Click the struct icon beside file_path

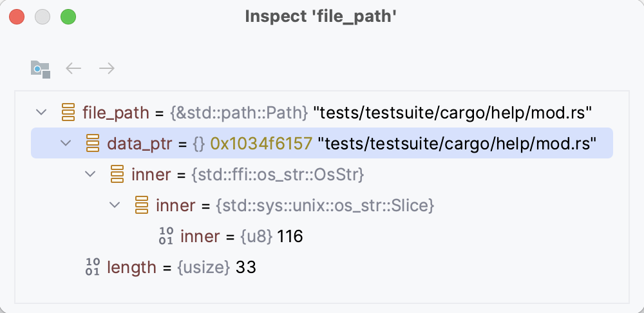click(68, 113)
